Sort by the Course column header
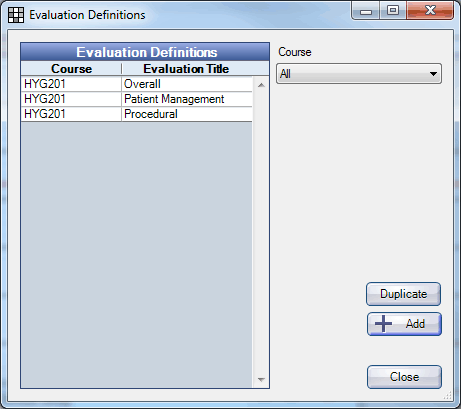 71,69
